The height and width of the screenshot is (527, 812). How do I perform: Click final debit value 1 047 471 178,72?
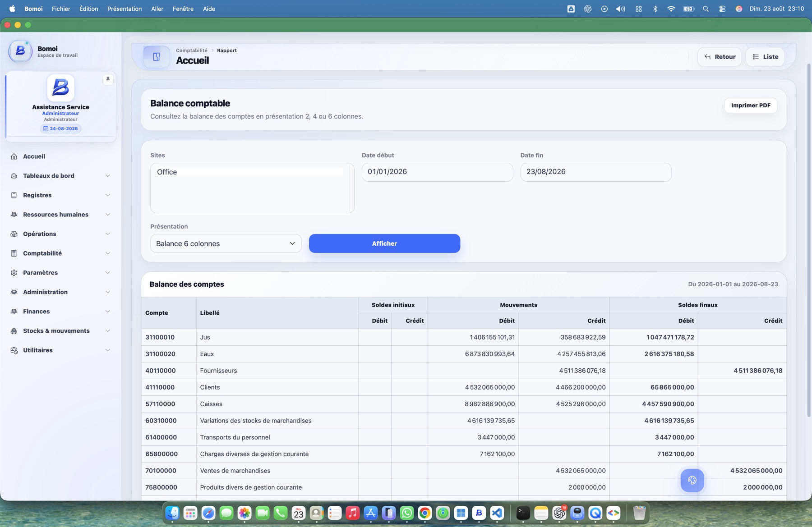(x=670, y=337)
